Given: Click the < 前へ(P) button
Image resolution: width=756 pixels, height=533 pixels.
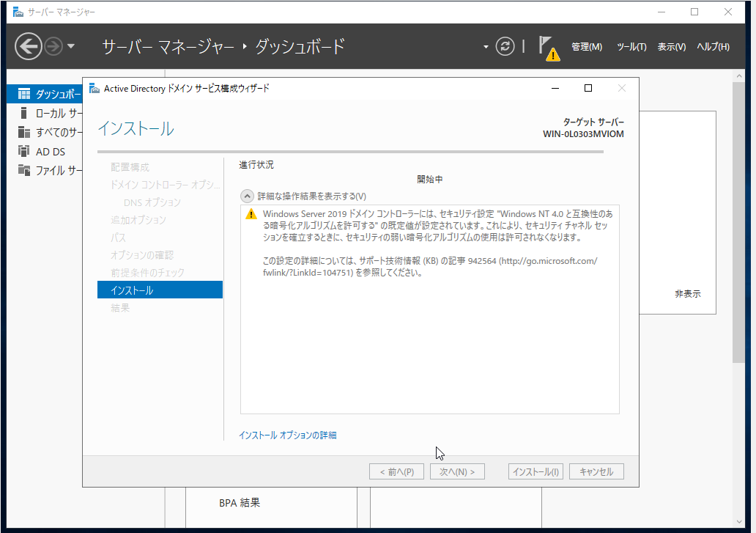Looking at the screenshot, I should (397, 471).
